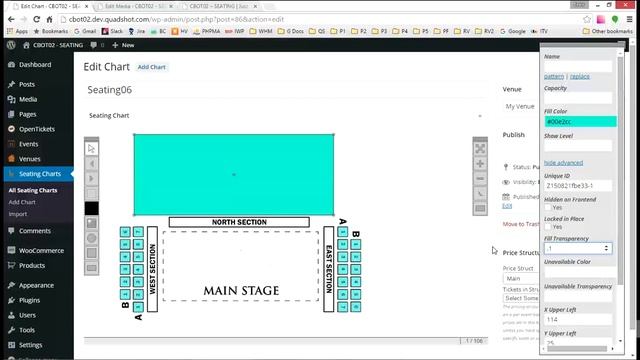The image size is (640, 360).
Task: Click the pattern link
Action: (554, 76)
